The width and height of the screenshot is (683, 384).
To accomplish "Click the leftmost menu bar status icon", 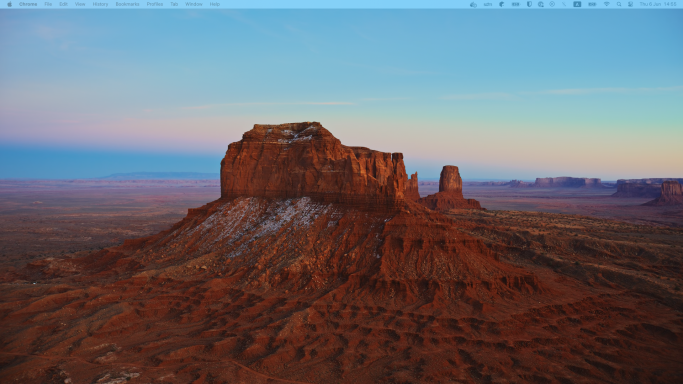I will pyautogui.click(x=473, y=4).
